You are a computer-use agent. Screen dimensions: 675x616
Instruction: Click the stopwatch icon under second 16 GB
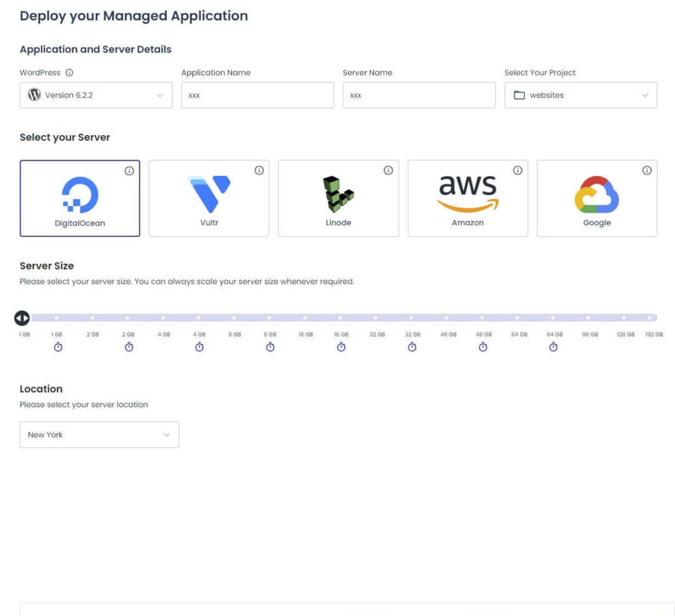pyautogui.click(x=341, y=346)
